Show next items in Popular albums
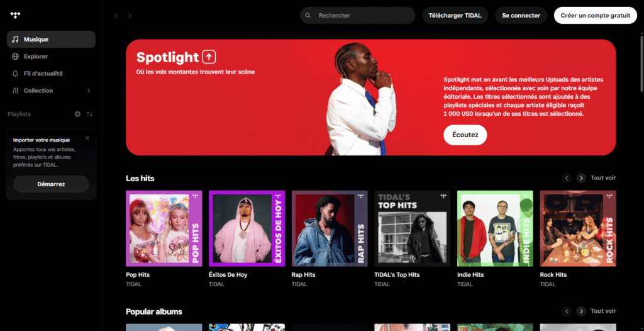Image resolution: width=644 pixels, height=331 pixels. point(580,311)
